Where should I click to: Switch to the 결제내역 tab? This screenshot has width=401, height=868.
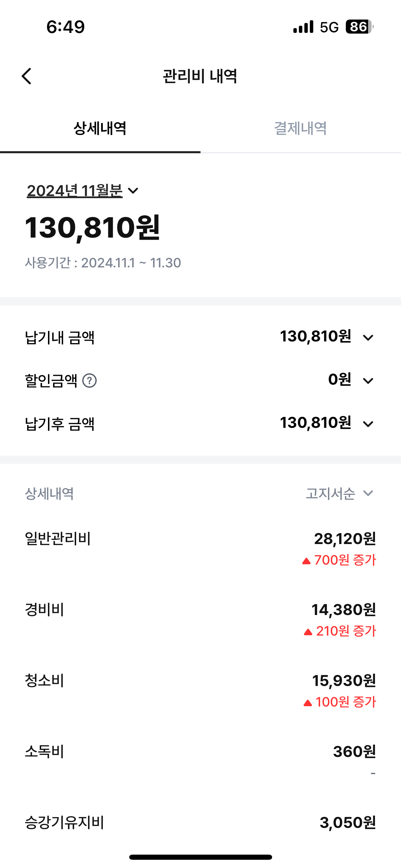[x=301, y=129]
